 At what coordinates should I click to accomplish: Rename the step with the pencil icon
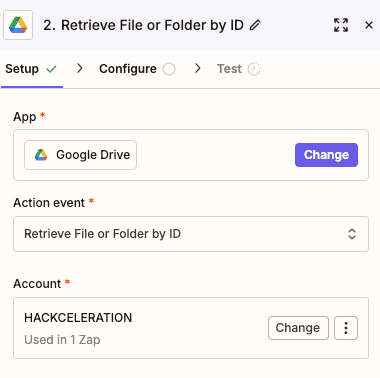(x=255, y=25)
